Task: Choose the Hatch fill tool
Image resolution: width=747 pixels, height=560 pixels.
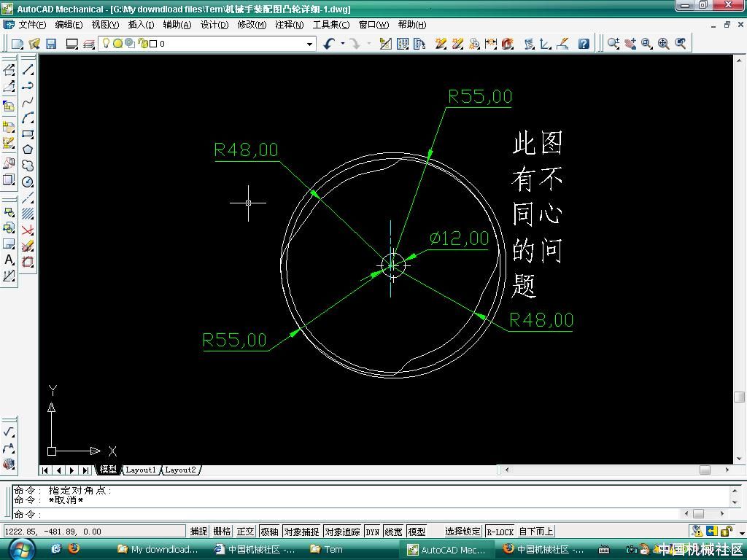Action: click(x=28, y=214)
